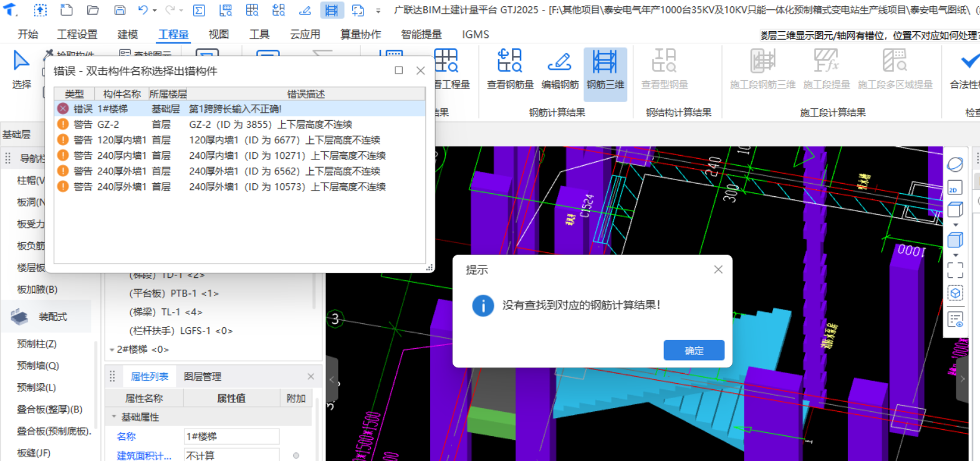Open the redo history dropdown arrow
Image resolution: width=980 pixels, height=461 pixels.
coord(181,11)
